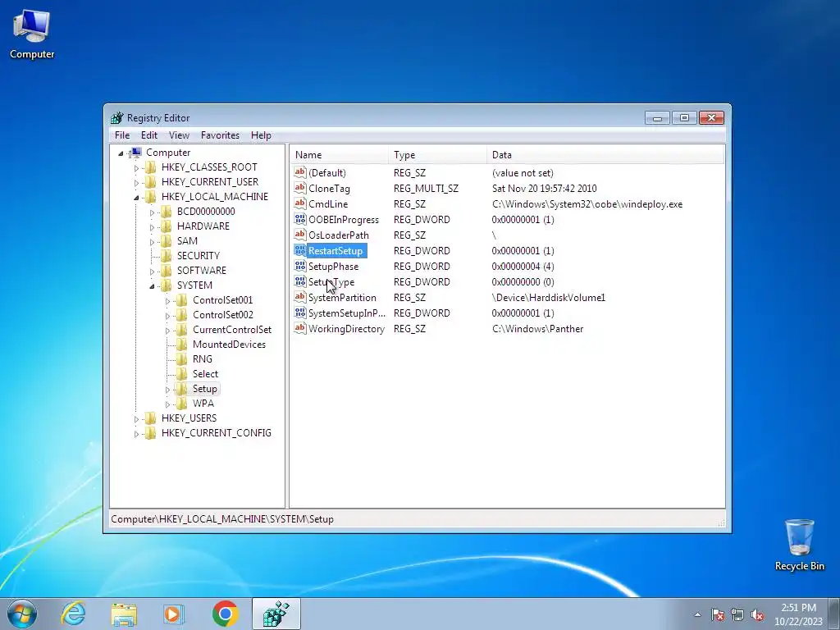The width and height of the screenshot is (840, 630).
Task: Select the CurrentControlSet key label
Action: coord(232,330)
